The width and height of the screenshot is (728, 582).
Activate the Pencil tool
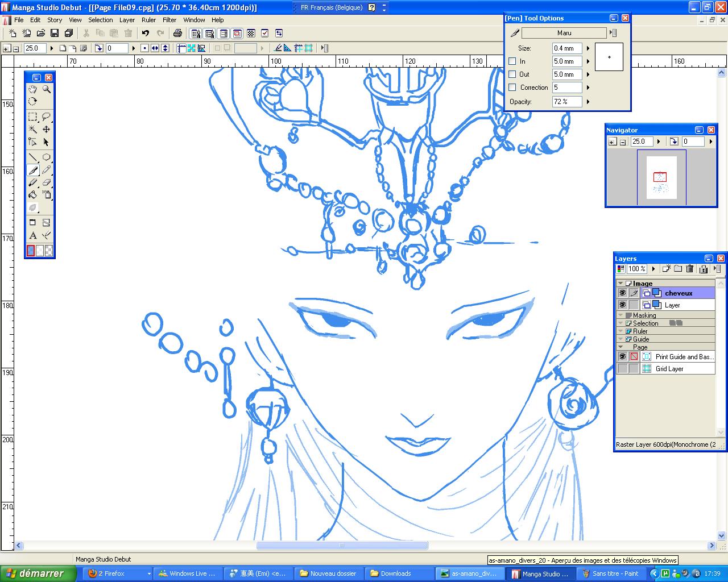(47, 170)
